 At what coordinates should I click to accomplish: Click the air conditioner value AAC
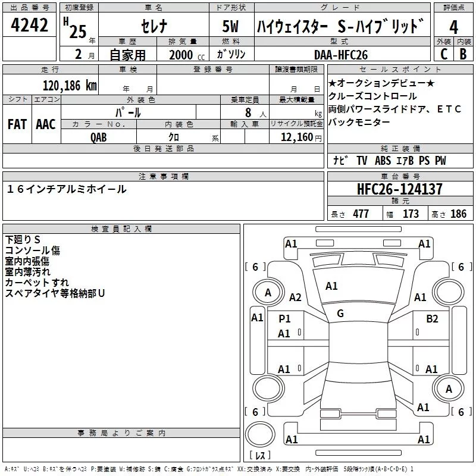pyautogui.click(x=46, y=124)
